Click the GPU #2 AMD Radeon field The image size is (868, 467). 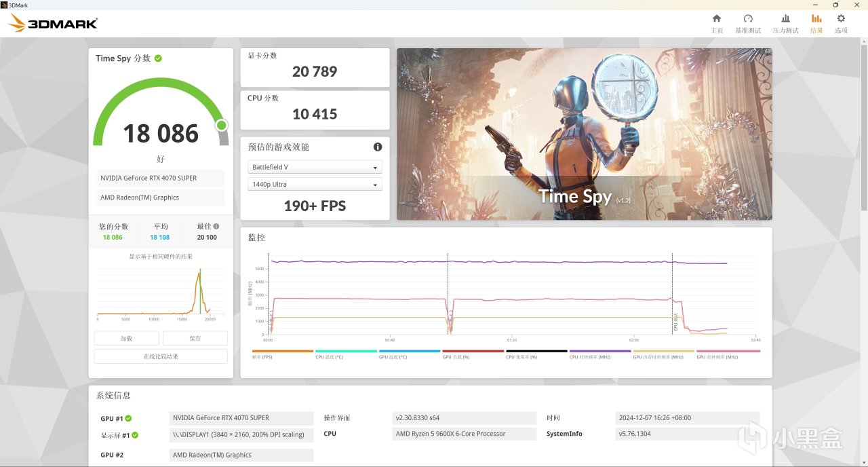[x=241, y=455]
